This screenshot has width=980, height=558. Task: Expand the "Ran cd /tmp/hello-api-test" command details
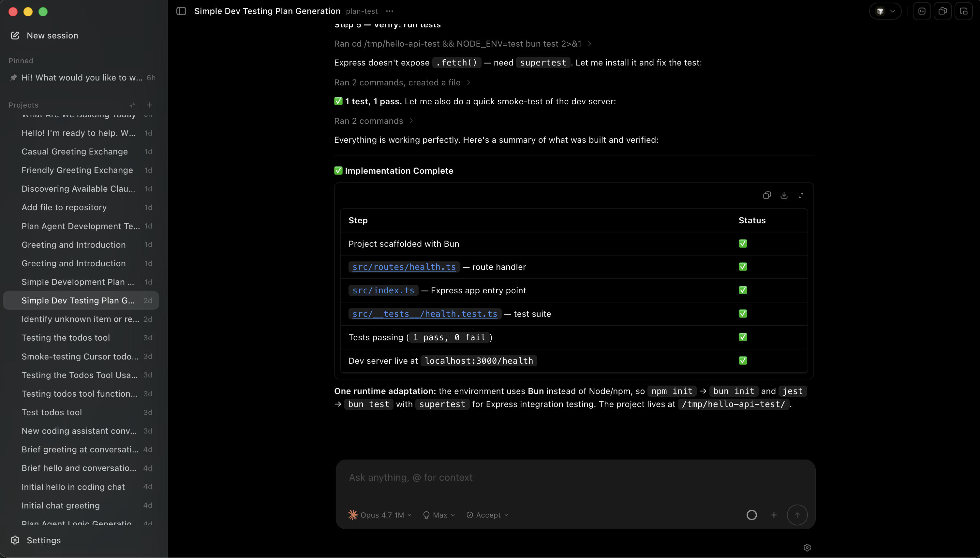point(463,44)
